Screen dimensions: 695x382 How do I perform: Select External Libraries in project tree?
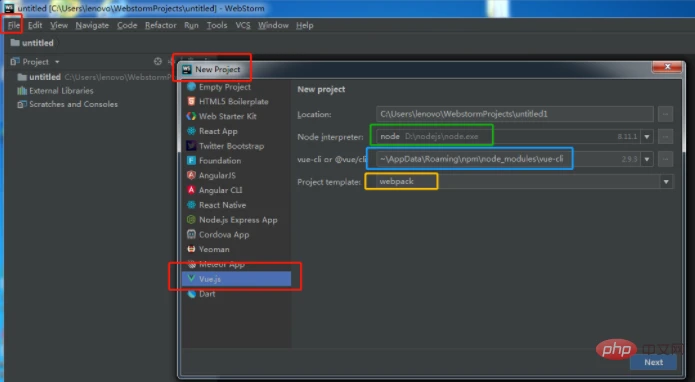[55, 91]
